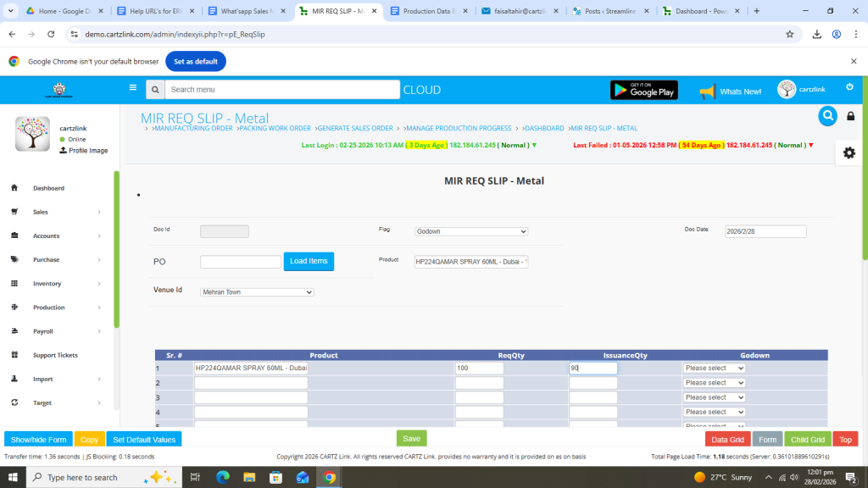Click the search magnifier icon beside Search menu
This screenshot has height=488, width=868.
(154, 90)
